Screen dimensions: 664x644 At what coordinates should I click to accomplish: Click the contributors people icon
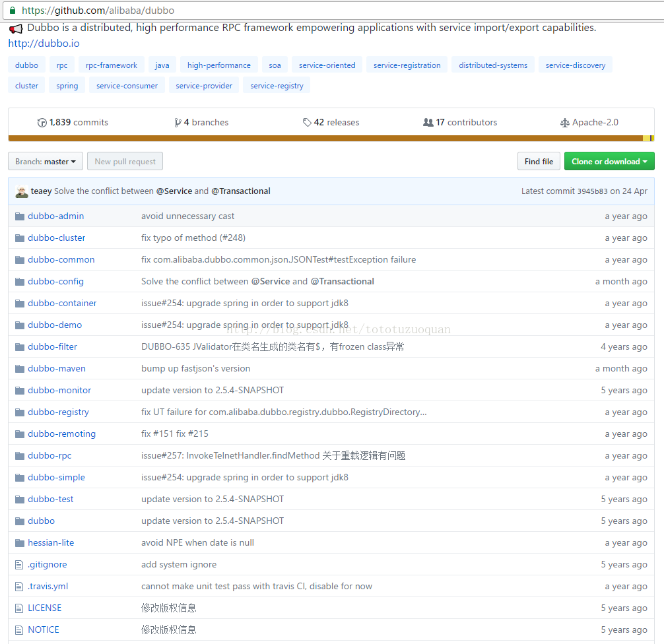pos(428,122)
